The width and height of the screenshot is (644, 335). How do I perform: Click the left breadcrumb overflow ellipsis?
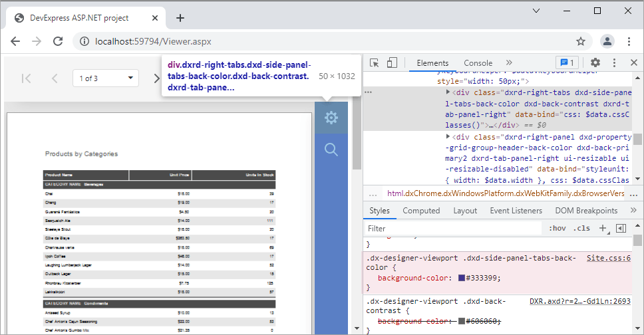coord(373,194)
